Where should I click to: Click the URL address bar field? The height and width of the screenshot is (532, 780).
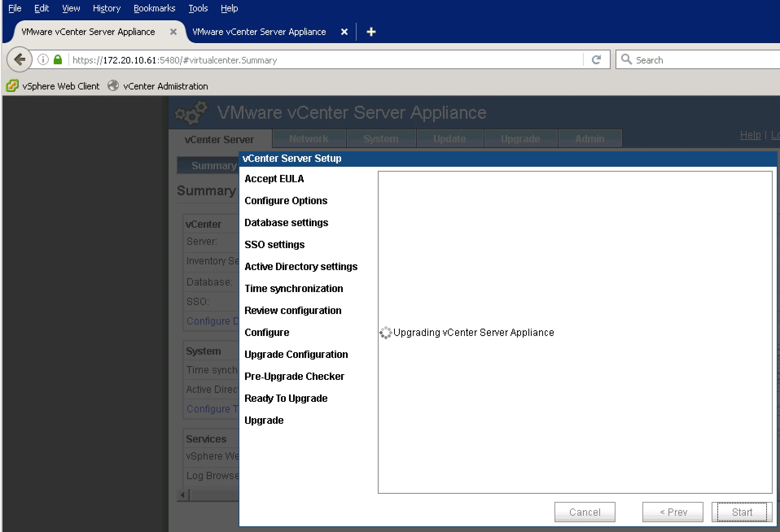326,60
